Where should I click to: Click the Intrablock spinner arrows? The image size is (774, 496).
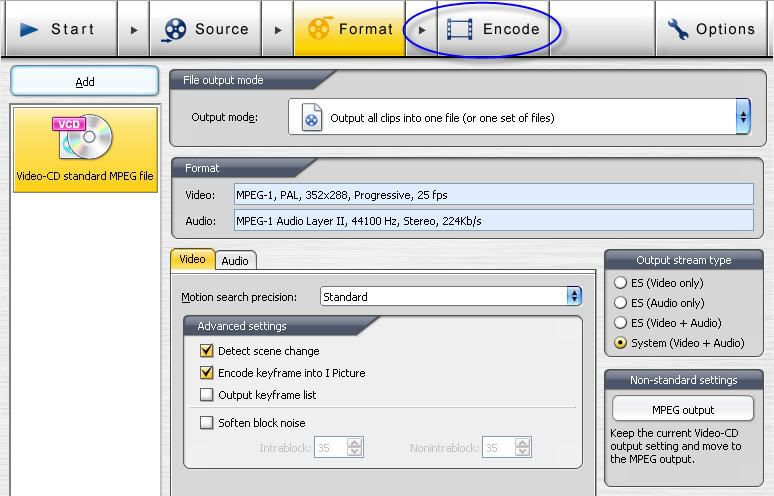pyautogui.click(x=355, y=448)
